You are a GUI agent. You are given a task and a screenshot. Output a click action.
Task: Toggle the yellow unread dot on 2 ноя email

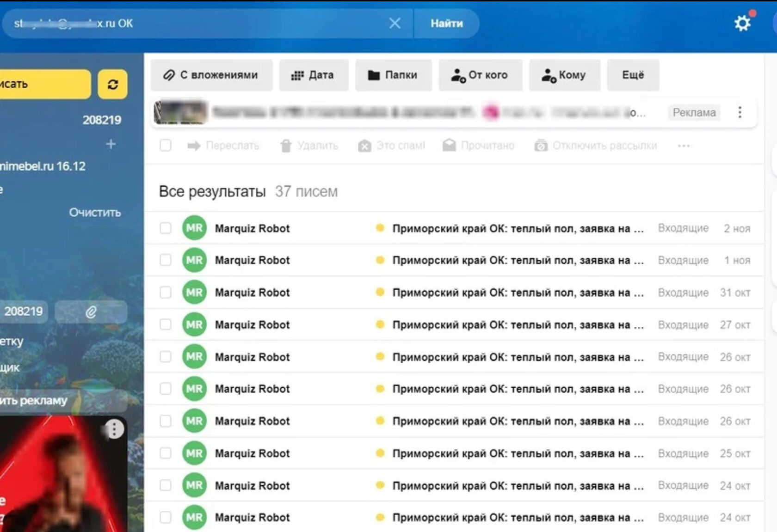click(x=380, y=228)
